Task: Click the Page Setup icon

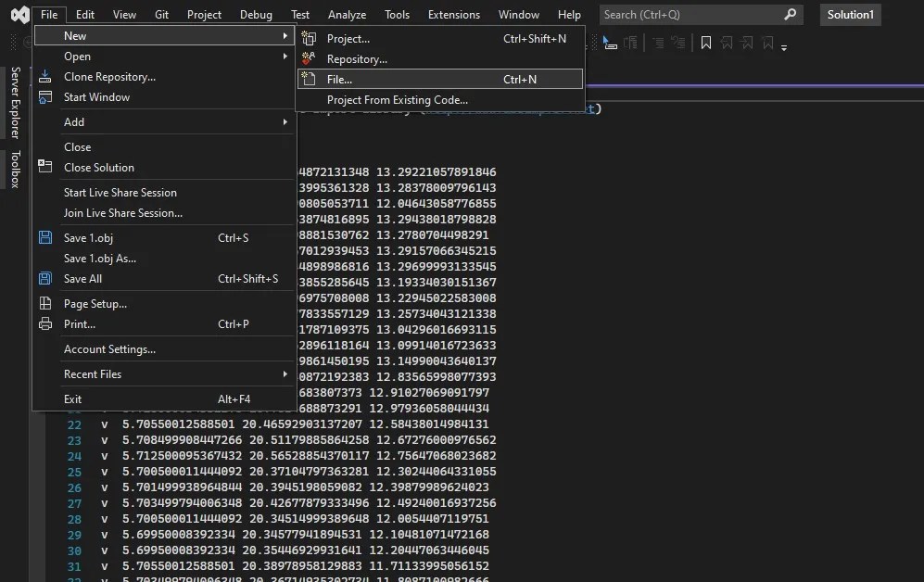Action: point(45,303)
